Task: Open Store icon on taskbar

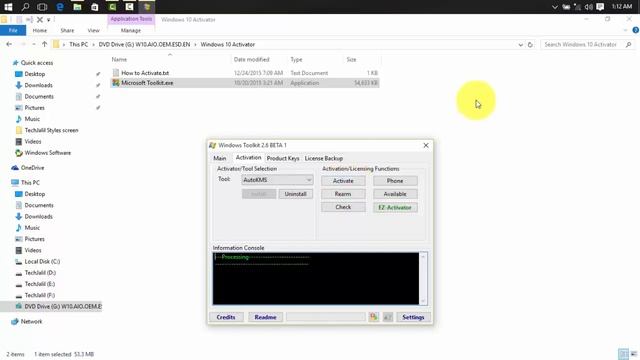Action: coord(95,7)
